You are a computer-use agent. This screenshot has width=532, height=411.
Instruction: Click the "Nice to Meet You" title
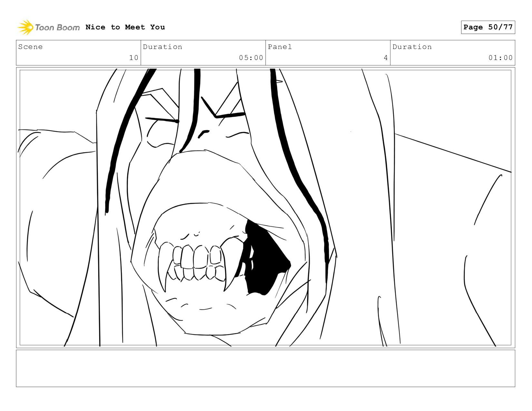pos(125,27)
